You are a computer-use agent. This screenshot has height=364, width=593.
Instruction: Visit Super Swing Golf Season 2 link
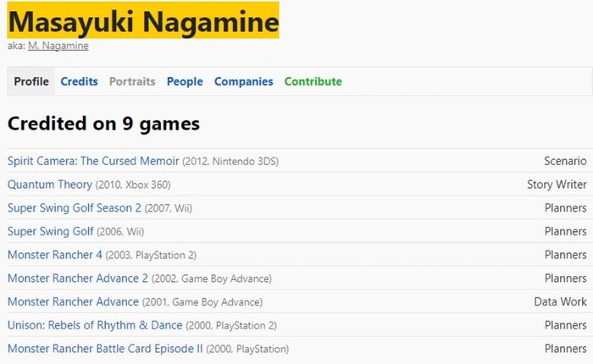point(75,208)
